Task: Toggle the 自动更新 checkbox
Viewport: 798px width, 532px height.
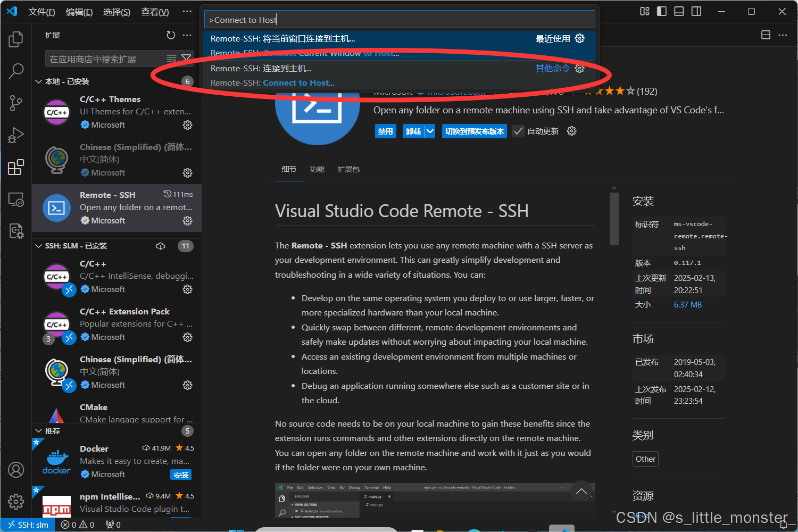Action: pyautogui.click(x=518, y=131)
